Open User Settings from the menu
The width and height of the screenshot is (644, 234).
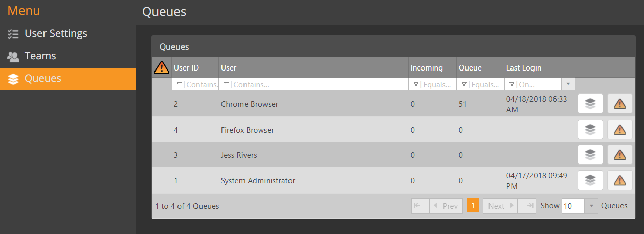[x=68, y=33]
